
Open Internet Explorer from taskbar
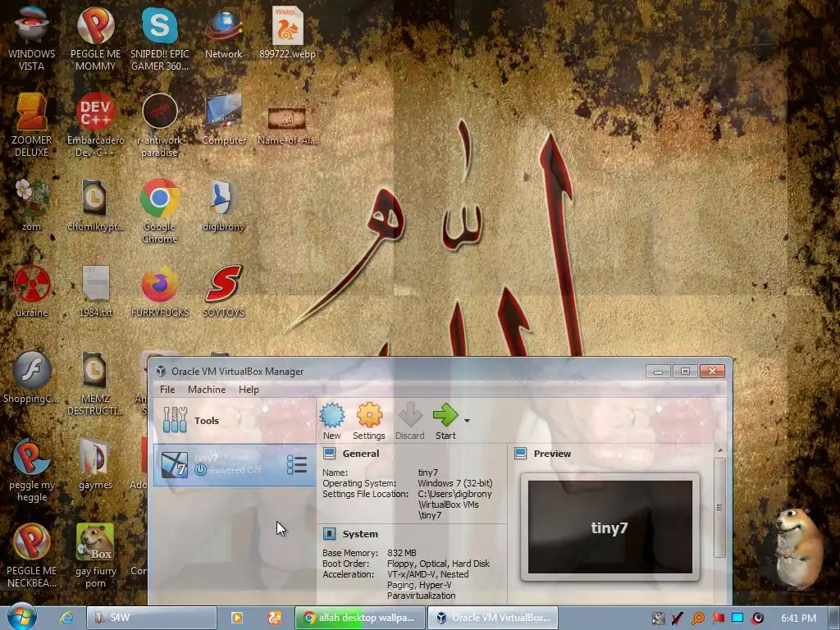pos(66,618)
